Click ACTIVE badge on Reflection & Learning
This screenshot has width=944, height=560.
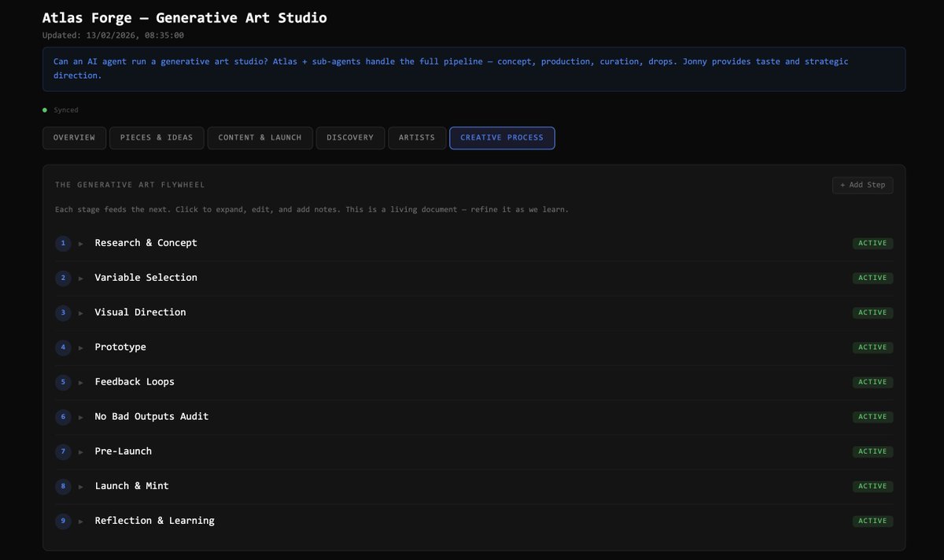(872, 520)
